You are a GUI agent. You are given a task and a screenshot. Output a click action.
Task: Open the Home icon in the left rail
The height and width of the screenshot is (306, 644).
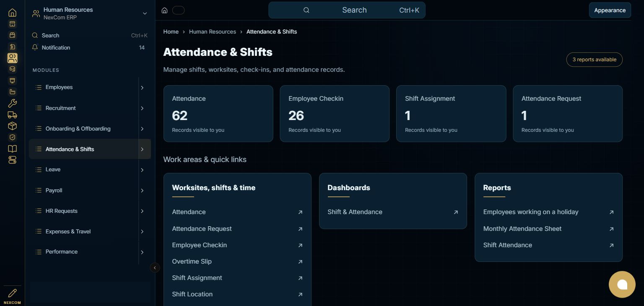[12, 13]
